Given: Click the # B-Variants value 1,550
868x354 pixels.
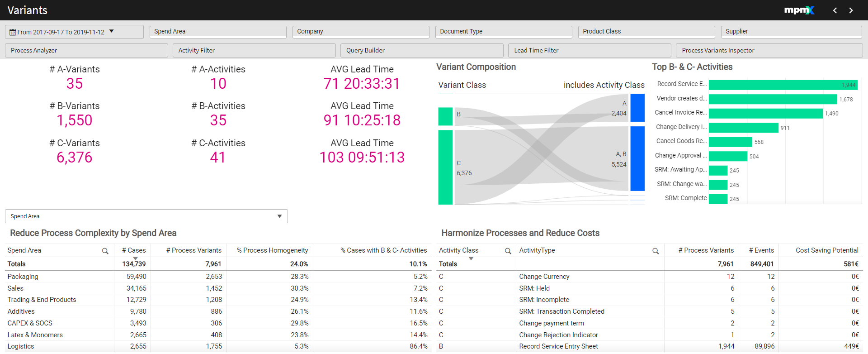Looking at the screenshot, I should coord(75,120).
